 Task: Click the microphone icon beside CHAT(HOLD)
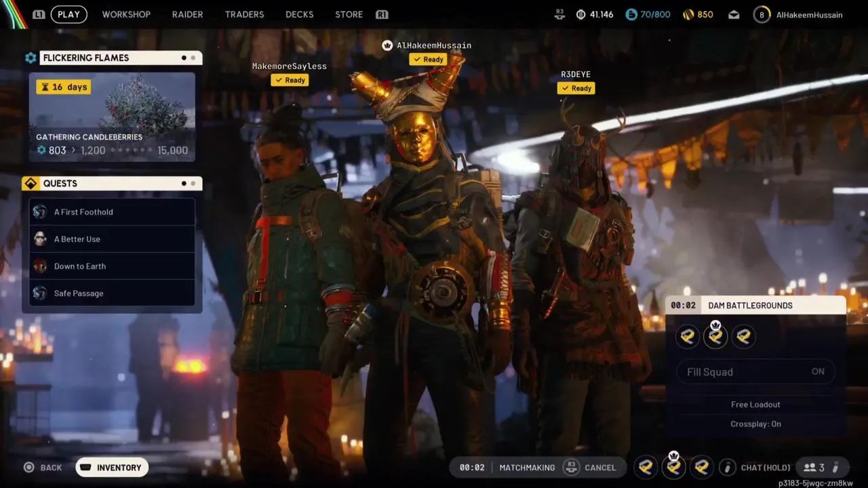pyautogui.click(x=727, y=467)
